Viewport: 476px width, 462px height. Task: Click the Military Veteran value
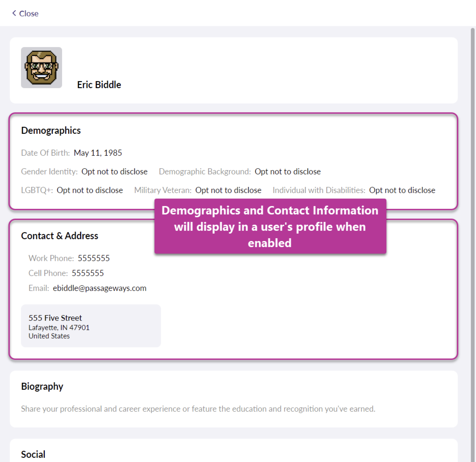tap(228, 190)
